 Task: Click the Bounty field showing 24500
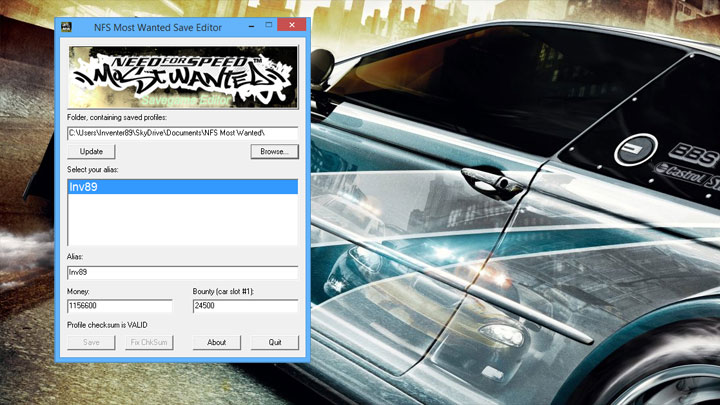[245, 306]
